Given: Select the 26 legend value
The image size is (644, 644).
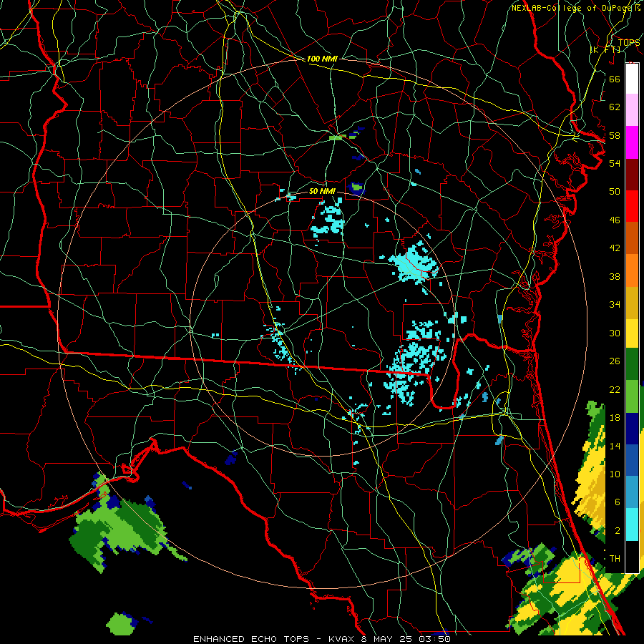Looking at the screenshot, I should tap(615, 361).
